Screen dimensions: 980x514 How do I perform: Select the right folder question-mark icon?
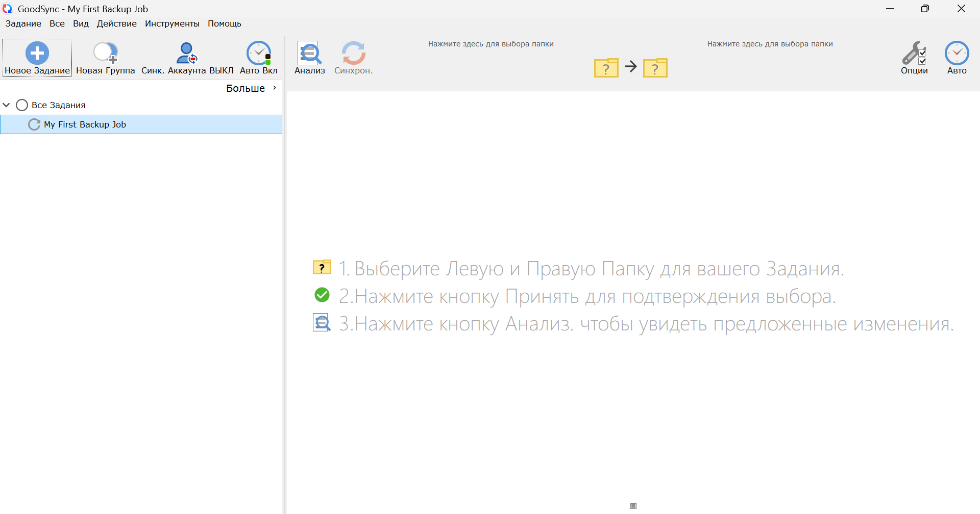pyautogui.click(x=655, y=67)
